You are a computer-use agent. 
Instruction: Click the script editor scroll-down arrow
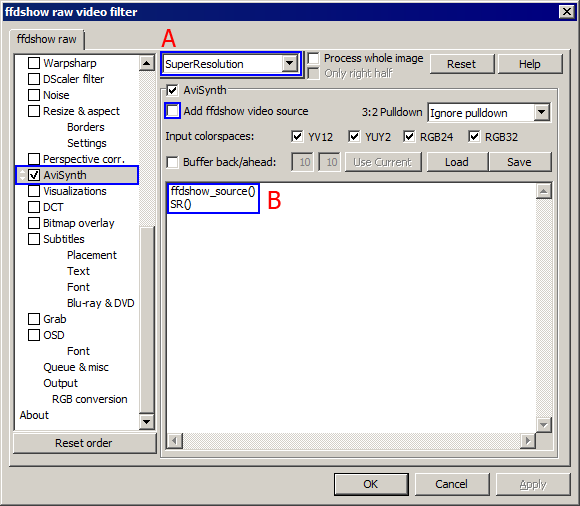tap(543, 425)
